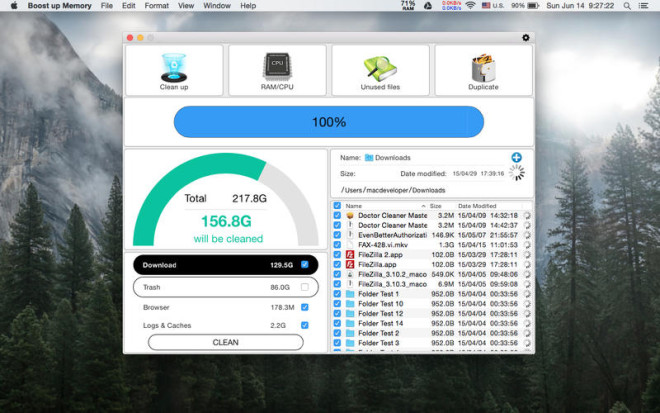Click the reveal icon beside FAX-428.vi.mkv
This screenshot has width=660, height=413.
click(527, 245)
